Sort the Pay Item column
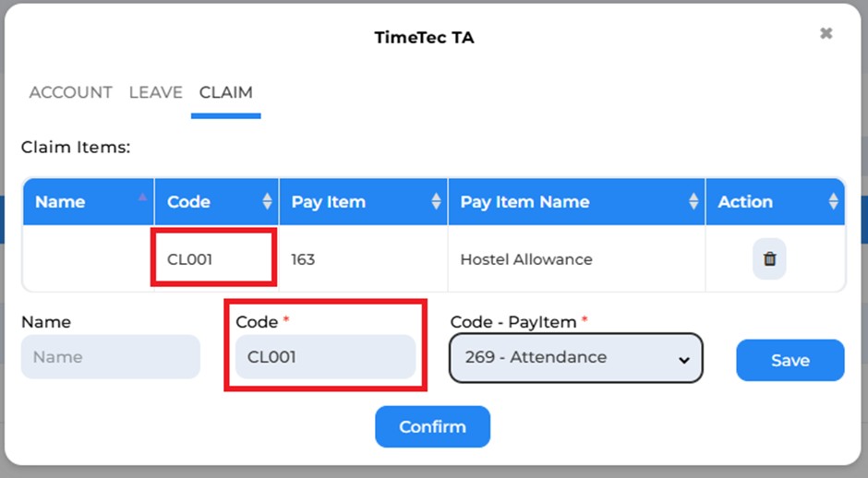868x478 pixels. pyautogui.click(x=436, y=201)
